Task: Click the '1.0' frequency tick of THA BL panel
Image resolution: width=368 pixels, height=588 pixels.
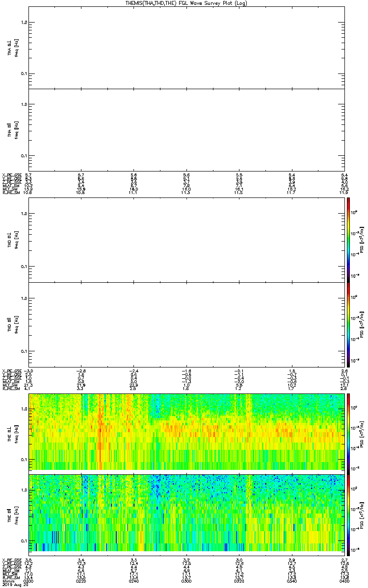Action: coord(24,23)
